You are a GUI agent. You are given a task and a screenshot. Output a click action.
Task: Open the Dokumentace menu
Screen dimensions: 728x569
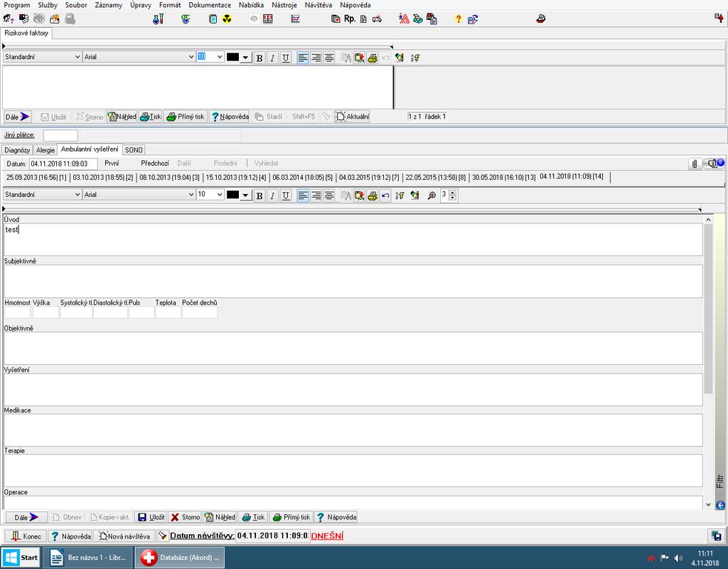[210, 5]
